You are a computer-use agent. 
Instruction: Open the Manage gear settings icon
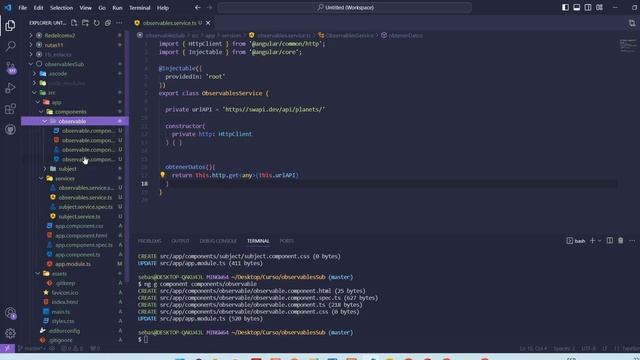[10, 333]
